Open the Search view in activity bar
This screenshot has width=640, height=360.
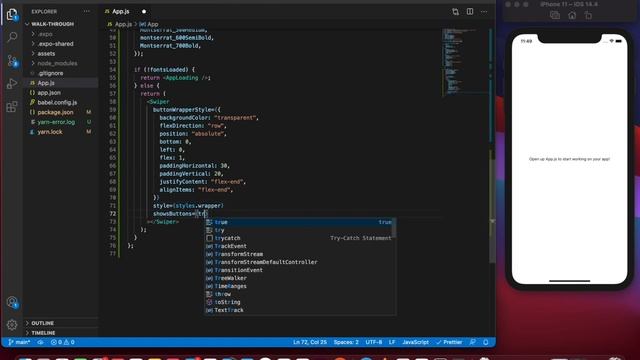pos(12,38)
